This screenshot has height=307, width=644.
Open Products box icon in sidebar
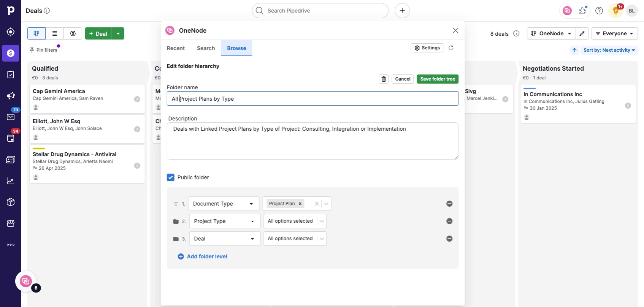pos(11,202)
